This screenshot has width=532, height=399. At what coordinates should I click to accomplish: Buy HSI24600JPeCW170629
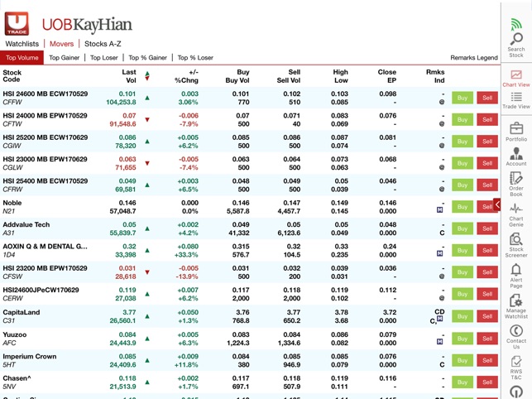463,294
